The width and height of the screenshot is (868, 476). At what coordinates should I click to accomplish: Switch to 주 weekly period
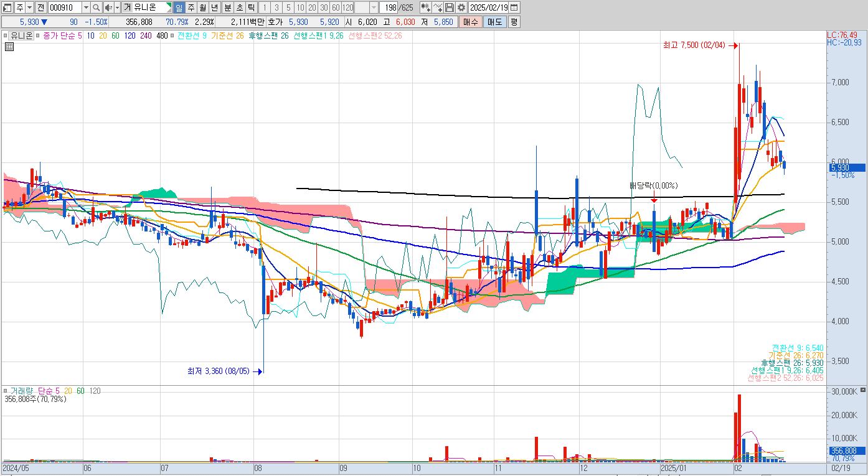[191, 7]
